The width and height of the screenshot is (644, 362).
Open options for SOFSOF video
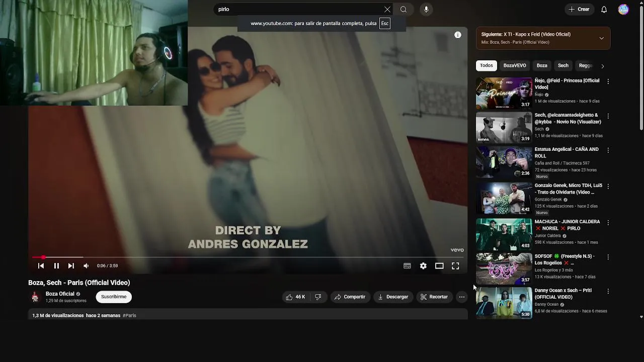tap(608, 257)
